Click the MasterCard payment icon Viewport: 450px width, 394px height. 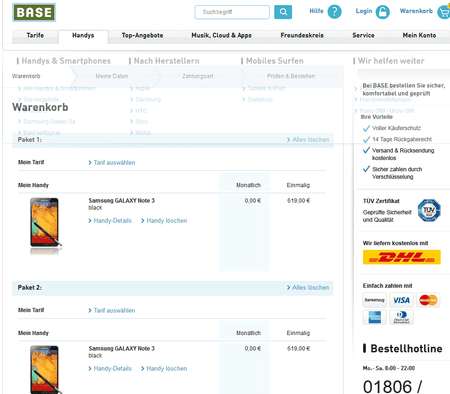(428, 300)
